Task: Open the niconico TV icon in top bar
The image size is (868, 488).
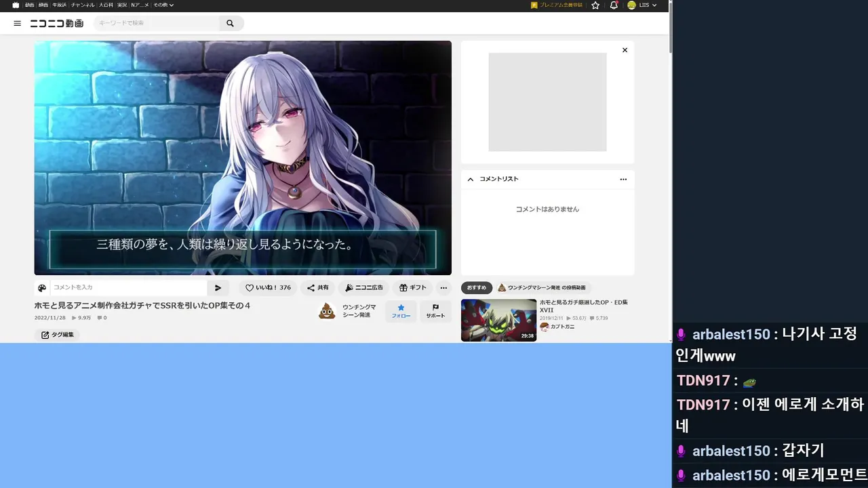Action: click(x=16, y=5)
